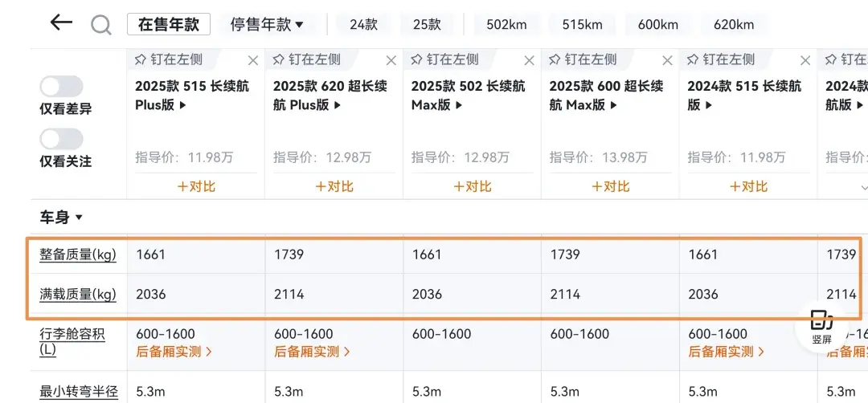This screenshot has height=403, width=868.
Task: Select 指导价 13.98万 price text
Action: (x=599, y=157)
